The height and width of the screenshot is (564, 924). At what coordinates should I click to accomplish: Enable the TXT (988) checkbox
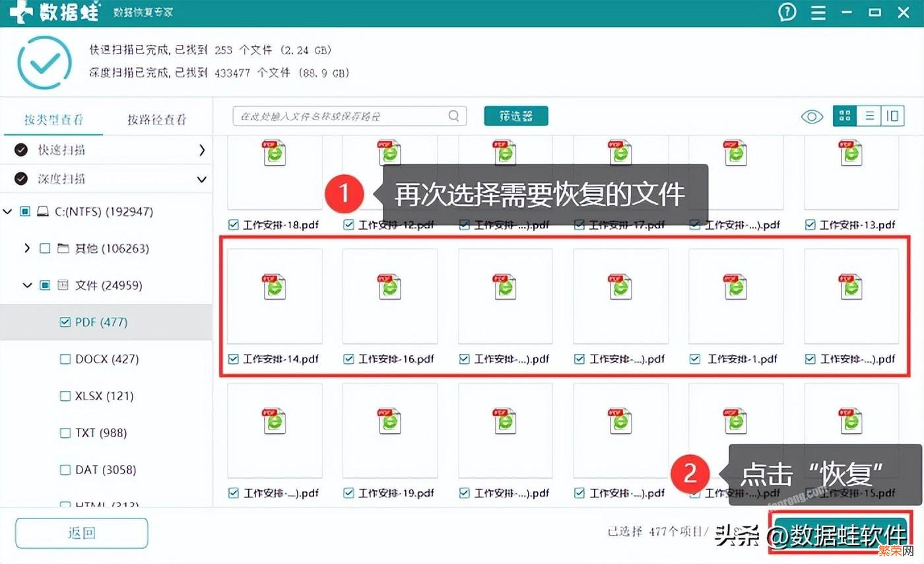click(x=65, y=433)
